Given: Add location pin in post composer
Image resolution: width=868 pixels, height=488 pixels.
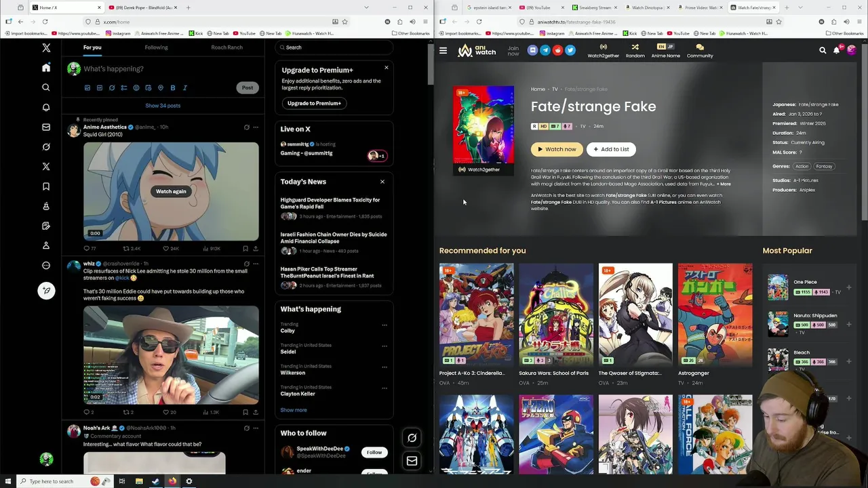Looking at the screenshot, I should pos(161,87).
